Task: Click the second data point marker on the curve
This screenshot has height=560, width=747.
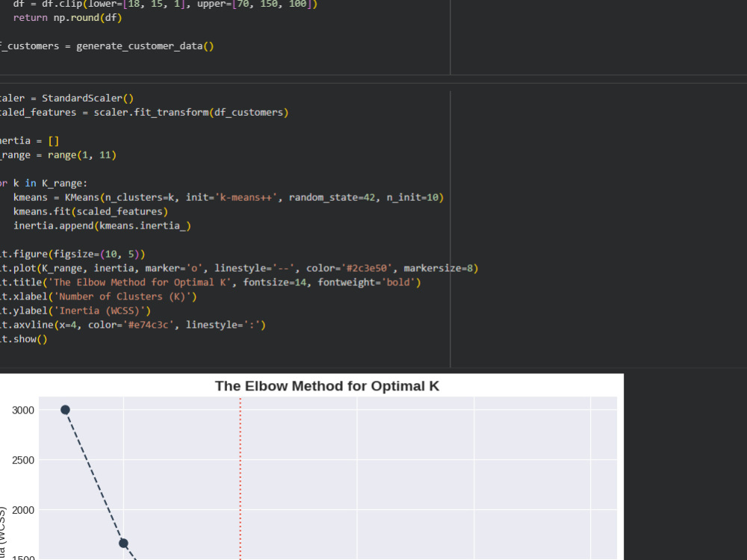Action: (123, 543)
